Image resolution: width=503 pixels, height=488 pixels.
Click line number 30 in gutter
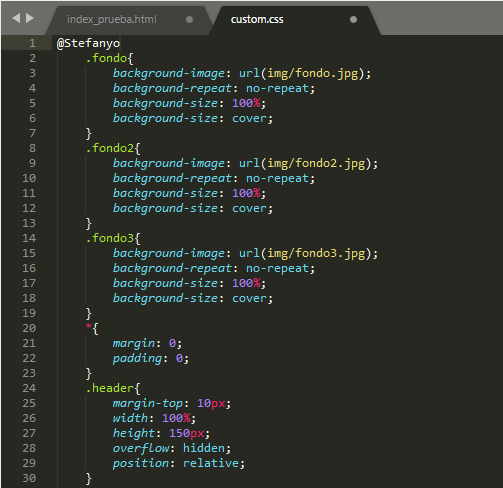[29, 478]
